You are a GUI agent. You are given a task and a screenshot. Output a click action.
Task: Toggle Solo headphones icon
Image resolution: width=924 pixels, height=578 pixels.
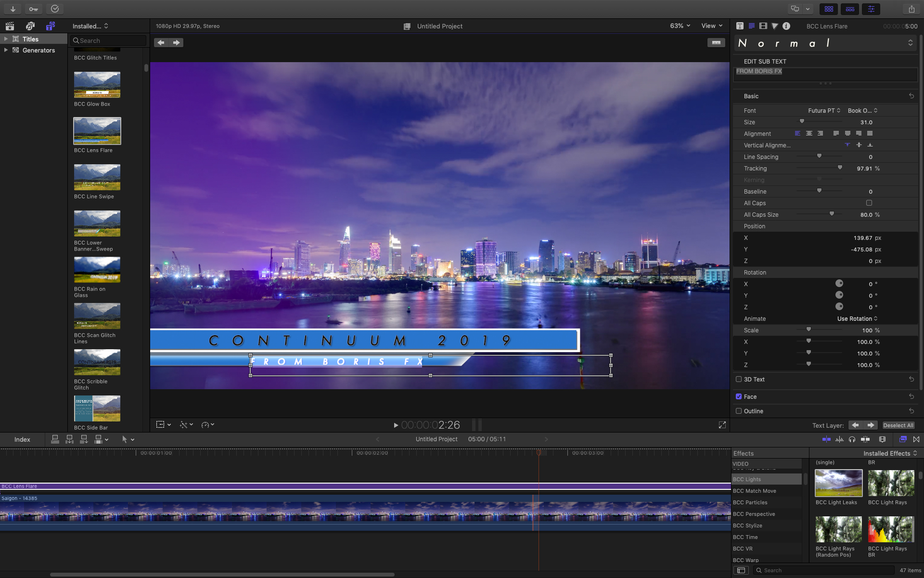coord(852,439)
